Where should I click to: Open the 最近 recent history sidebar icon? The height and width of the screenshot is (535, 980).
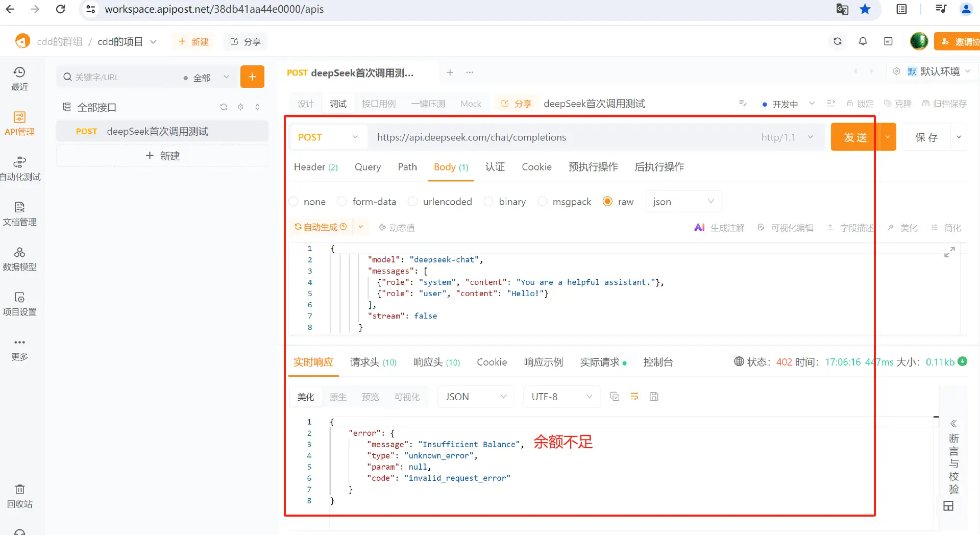coord(19,79)
